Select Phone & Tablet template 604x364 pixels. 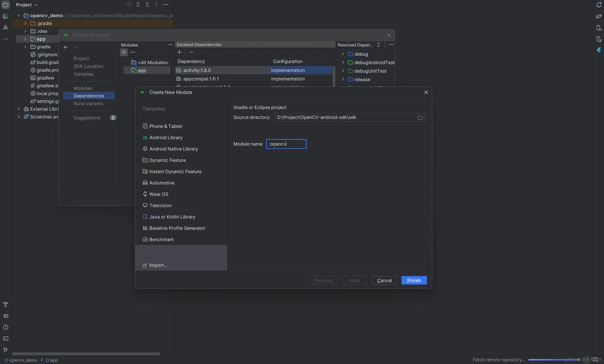(x=181, y=126)
